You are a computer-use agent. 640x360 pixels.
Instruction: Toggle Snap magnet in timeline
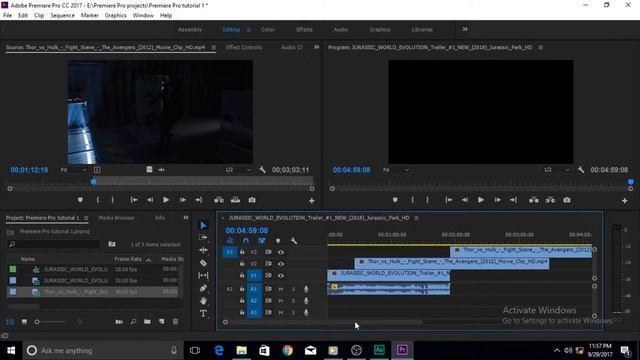point(246,241)
